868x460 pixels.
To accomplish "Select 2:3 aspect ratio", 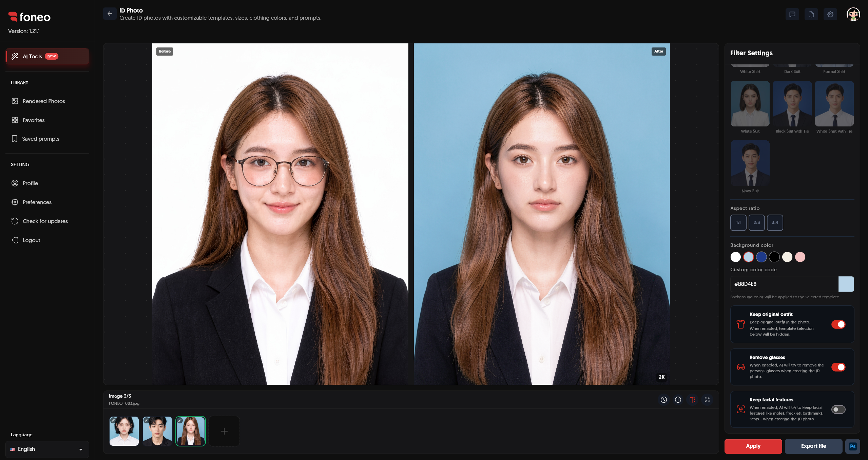I will click(757, 223).
